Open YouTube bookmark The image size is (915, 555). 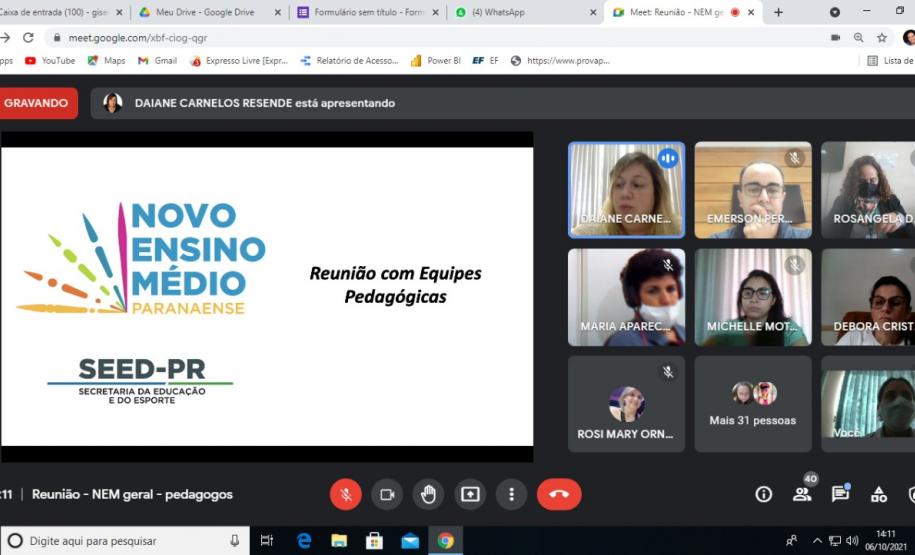point(50,61)
